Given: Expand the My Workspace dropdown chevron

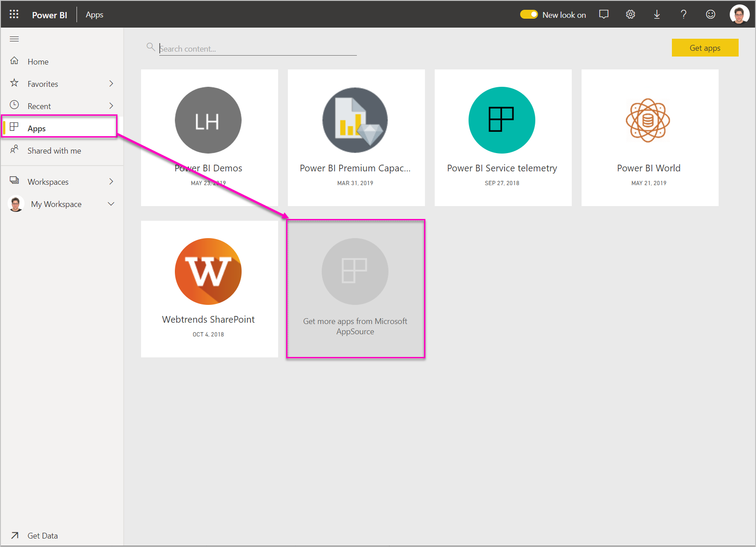Looking at the screenshot, I should [x=111, y=204].
